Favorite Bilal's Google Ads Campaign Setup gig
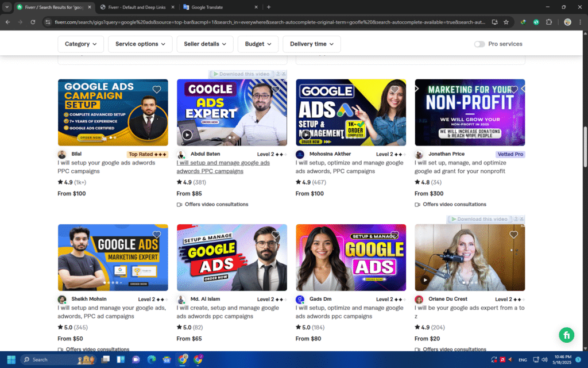This screenshot has width=588, height=368. coord(157,89)
